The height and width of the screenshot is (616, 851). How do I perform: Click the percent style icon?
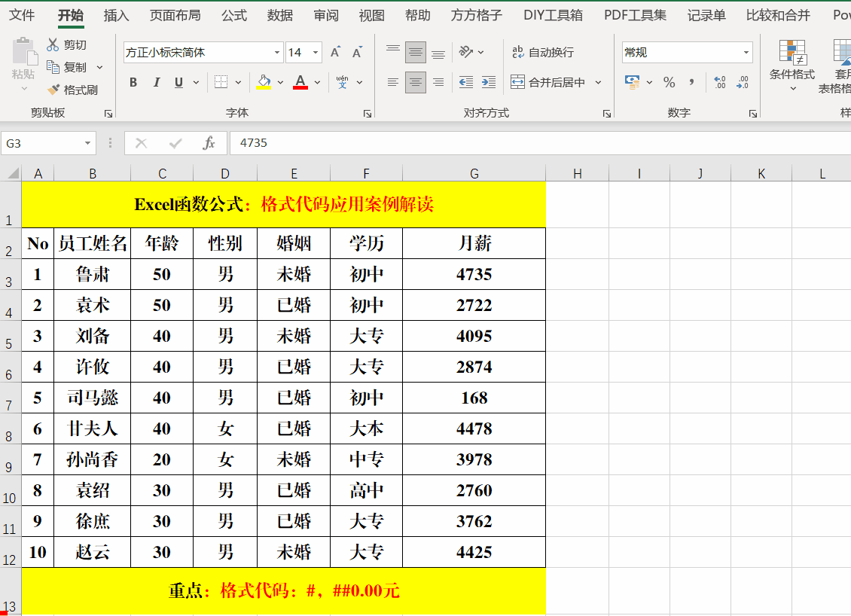[670, 82]
